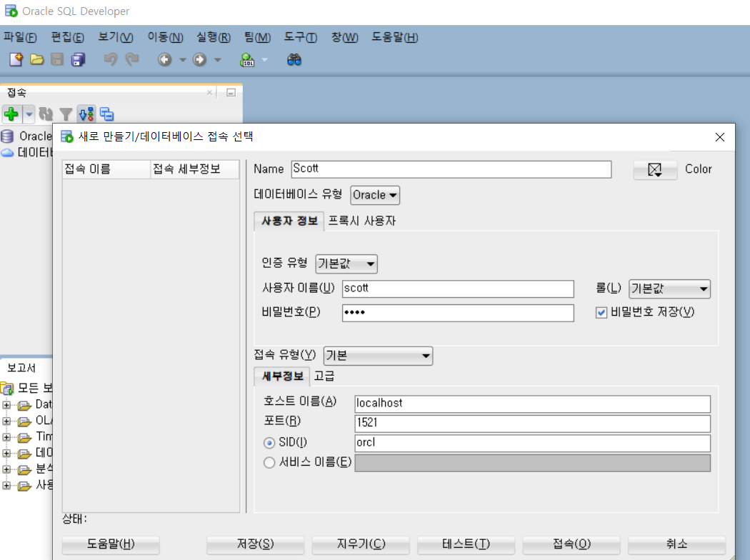Open file using folder icon

coord(37,60)
